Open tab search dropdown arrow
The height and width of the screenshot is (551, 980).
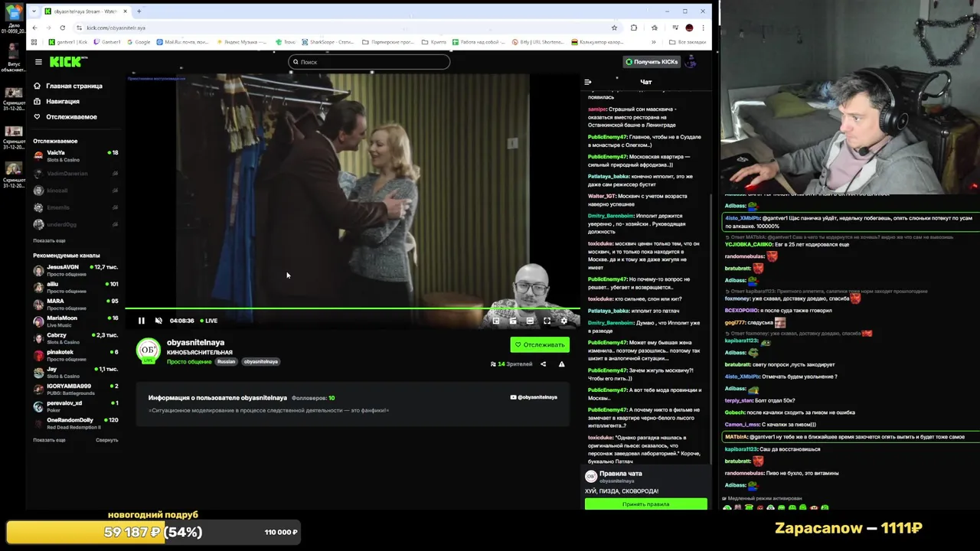pyautogui.click(x=34, y=11)
